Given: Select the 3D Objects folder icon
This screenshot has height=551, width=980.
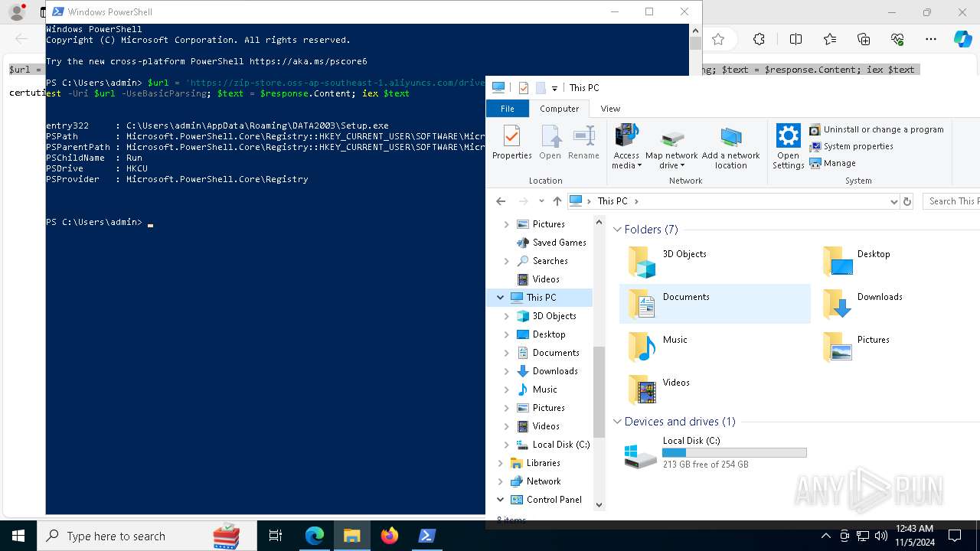Looking at the screenshot, I should (642, 261).
